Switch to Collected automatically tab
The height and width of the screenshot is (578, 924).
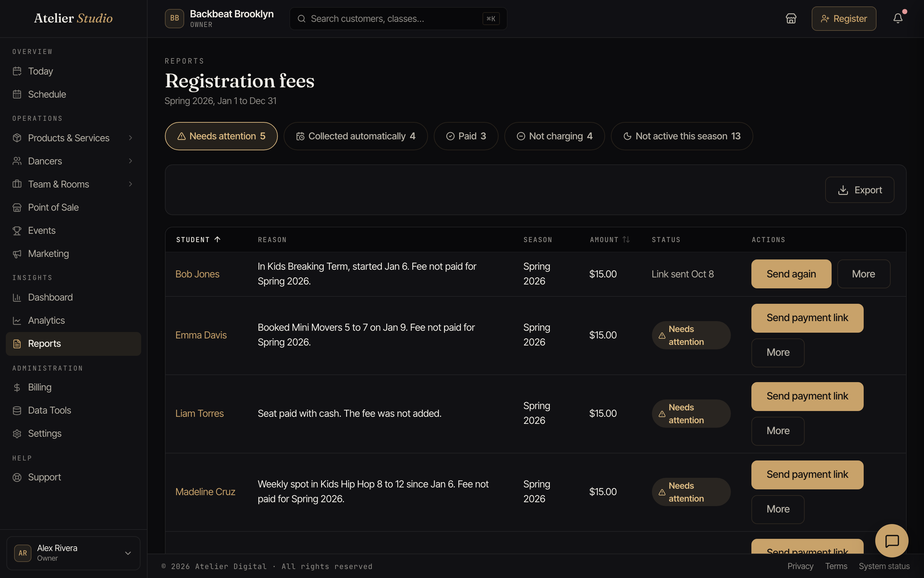[355, 136]
